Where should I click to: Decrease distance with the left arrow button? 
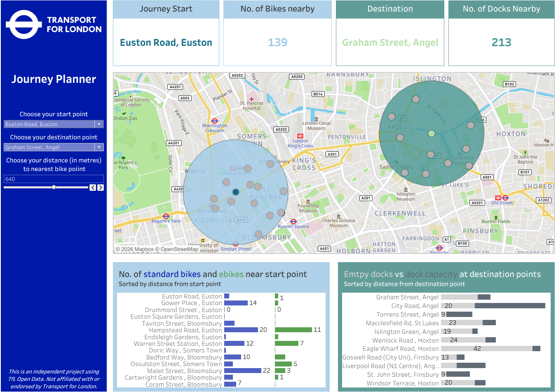(x=93, y=188)
